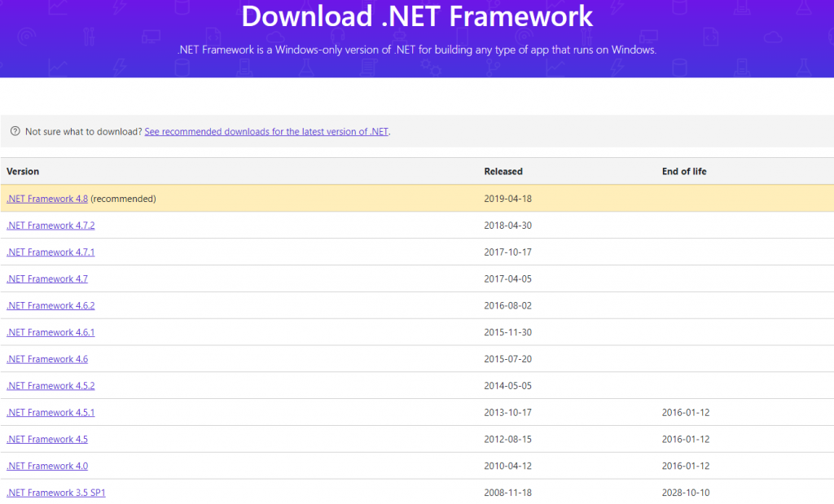This screenshot has width=834, height=504.
Task: Click the Version column header
Action: 22,171
